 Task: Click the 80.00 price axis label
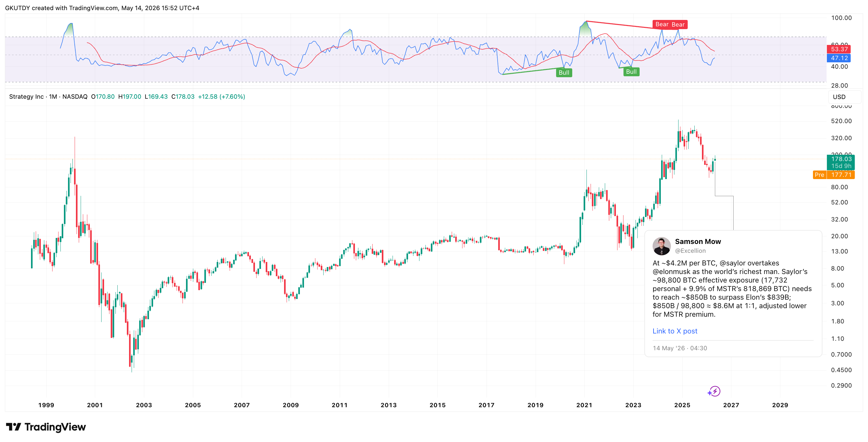pos(839,187)
